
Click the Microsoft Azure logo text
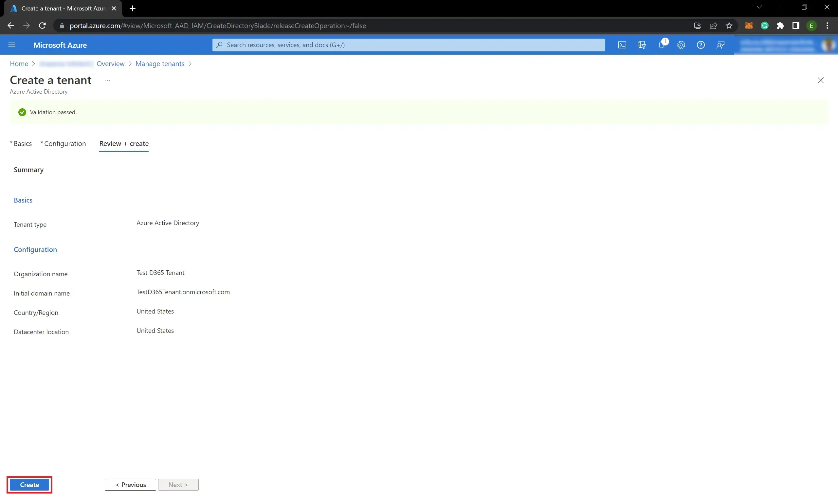(60, 45)
